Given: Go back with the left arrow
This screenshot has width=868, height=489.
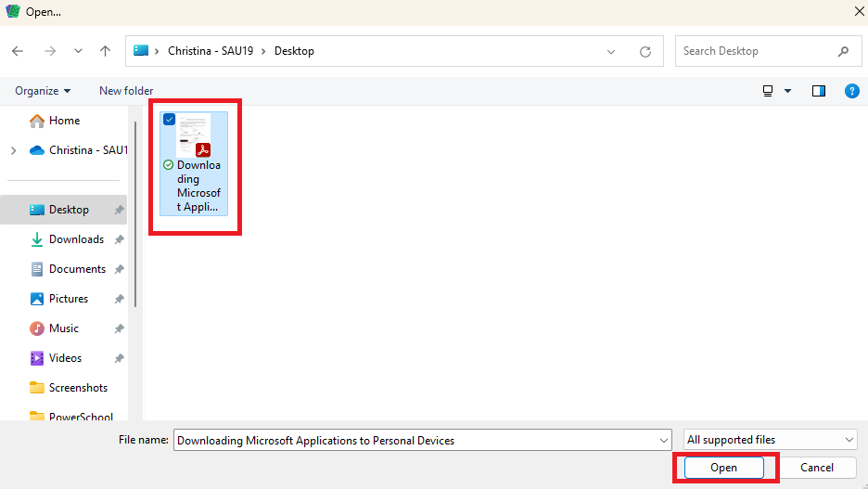Looking at the screenshot, I should pyautogui.click(x=18, y=51).
